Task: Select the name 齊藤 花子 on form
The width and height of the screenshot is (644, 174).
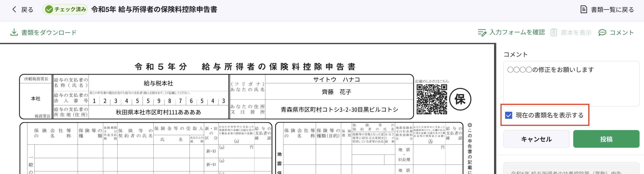Action: (337, 92)
